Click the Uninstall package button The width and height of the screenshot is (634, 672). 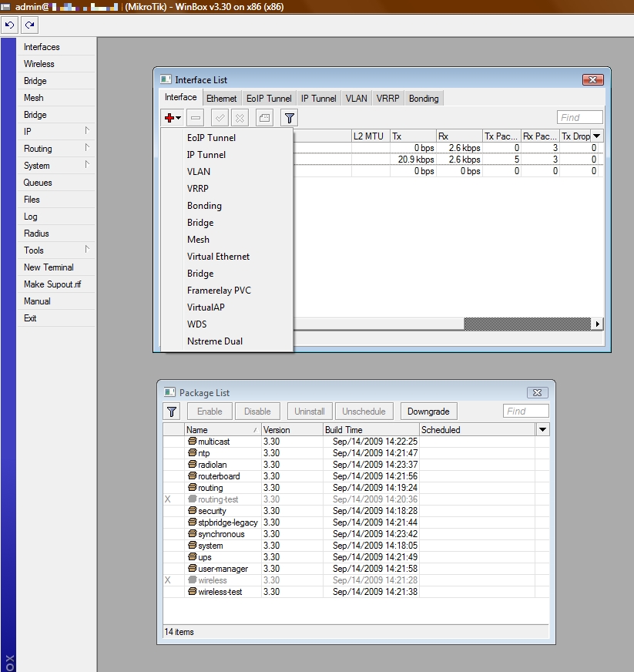point(309,412)
